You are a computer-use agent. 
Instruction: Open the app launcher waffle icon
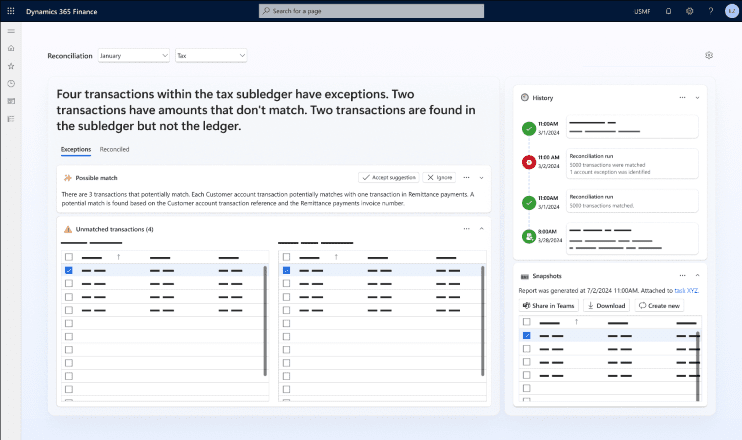click(11, 10)
